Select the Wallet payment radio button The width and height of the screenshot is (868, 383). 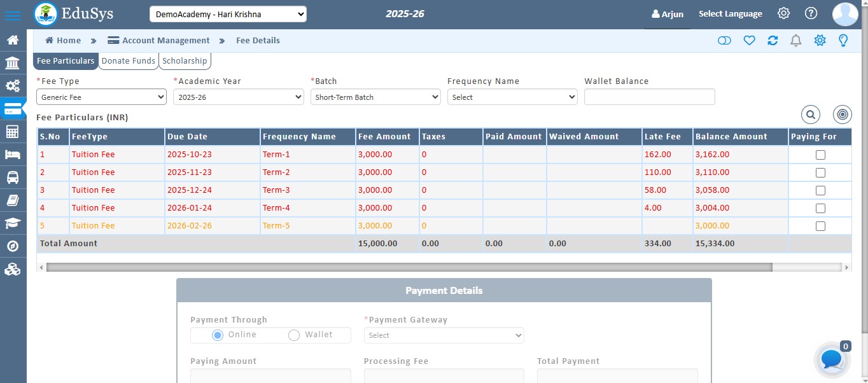pos(294,335)
